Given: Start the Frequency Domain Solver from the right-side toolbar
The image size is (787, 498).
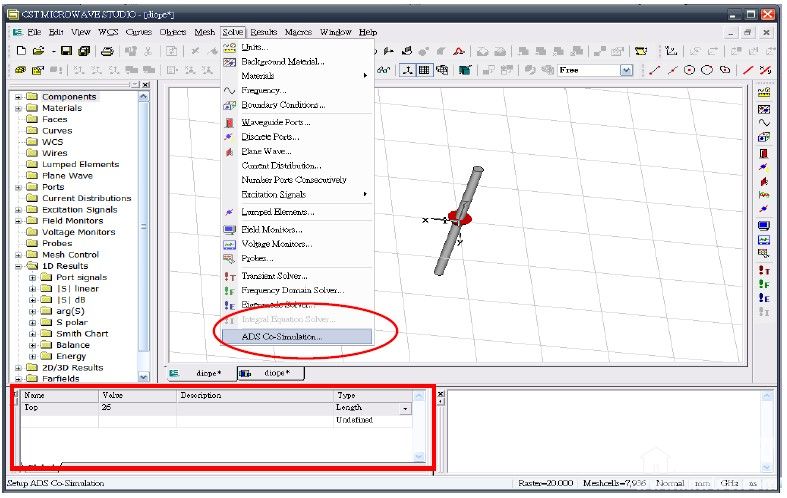Looking at the screenshot, I should 763,284.
